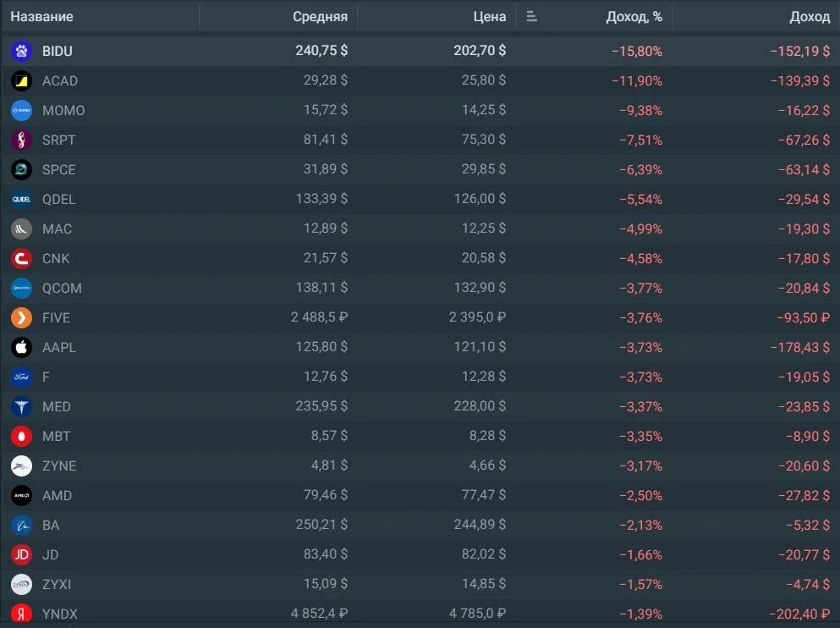This screenshot has height=628, width=840.
Task: Click the AAPL Apple logo icon
Action: 21,347
